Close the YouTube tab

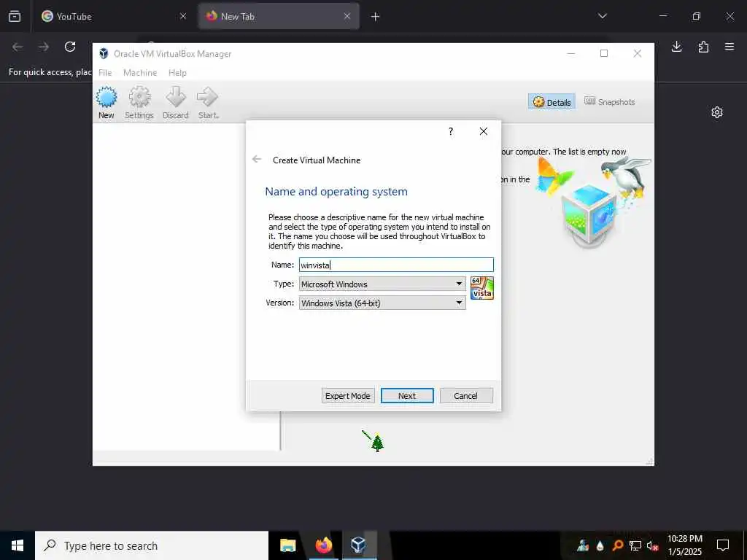(183, 16)
